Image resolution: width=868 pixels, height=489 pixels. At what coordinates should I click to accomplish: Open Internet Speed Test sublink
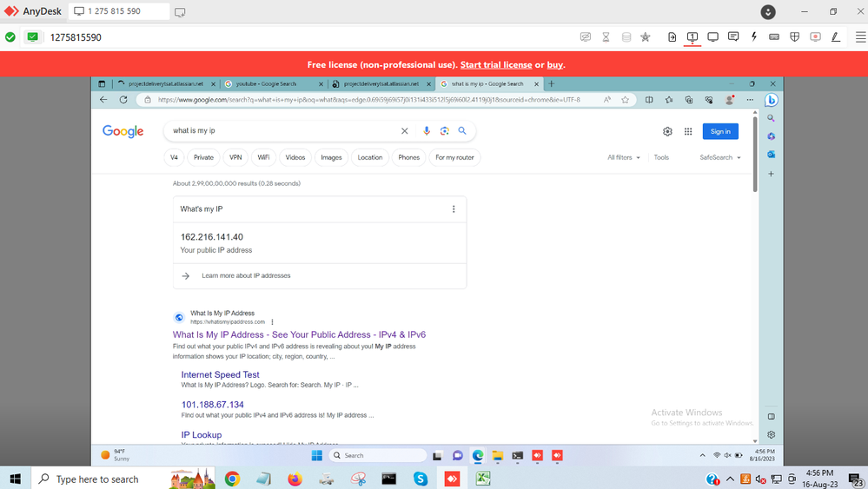[x=221, y=374]
